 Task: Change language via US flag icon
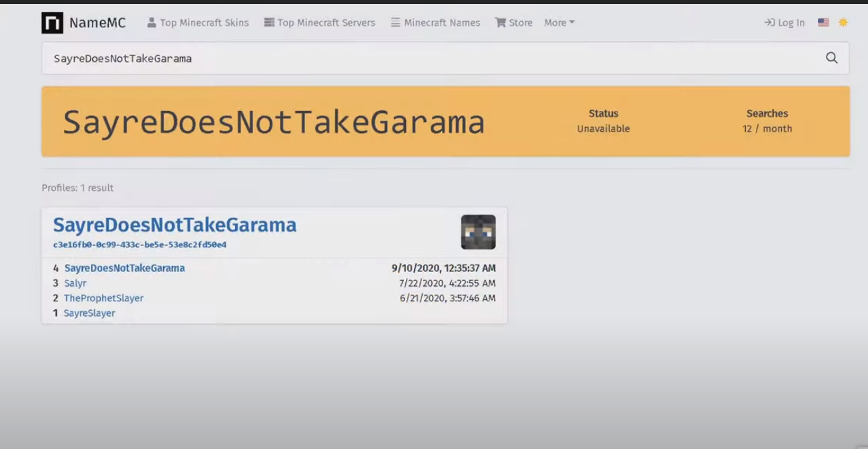click(823, 23)
